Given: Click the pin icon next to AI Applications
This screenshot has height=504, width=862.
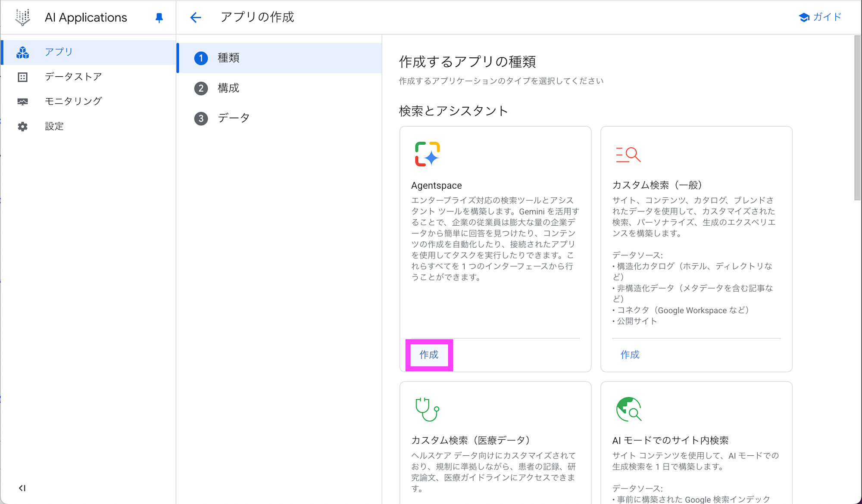Looking at the screenshot, I should point(159,18).
